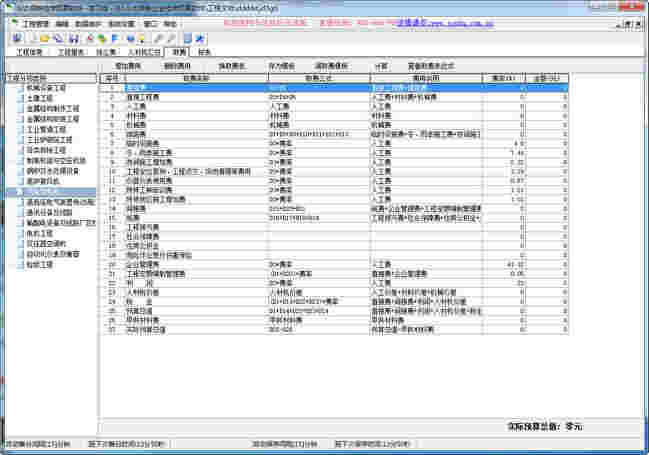Select the last item in the left tree
The width and height of the screenshot is (649, 455).
click(x=40, y=265)
